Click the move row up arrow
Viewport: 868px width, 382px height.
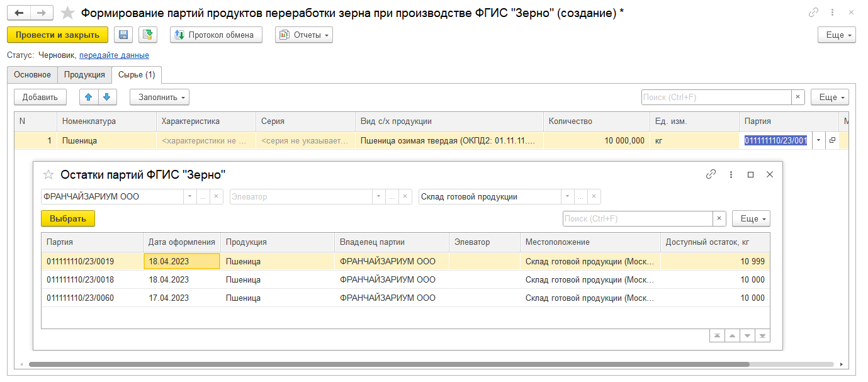pos(89,97)
